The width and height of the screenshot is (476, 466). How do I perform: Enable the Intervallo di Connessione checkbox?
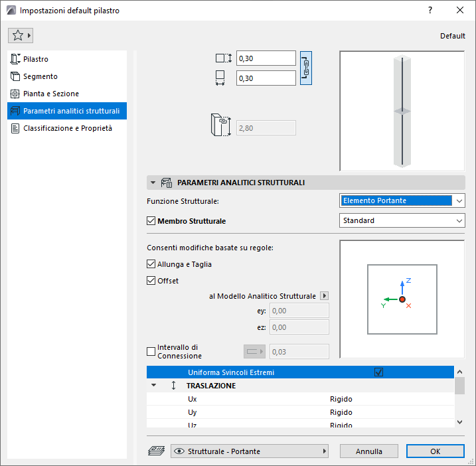(151, 351)
